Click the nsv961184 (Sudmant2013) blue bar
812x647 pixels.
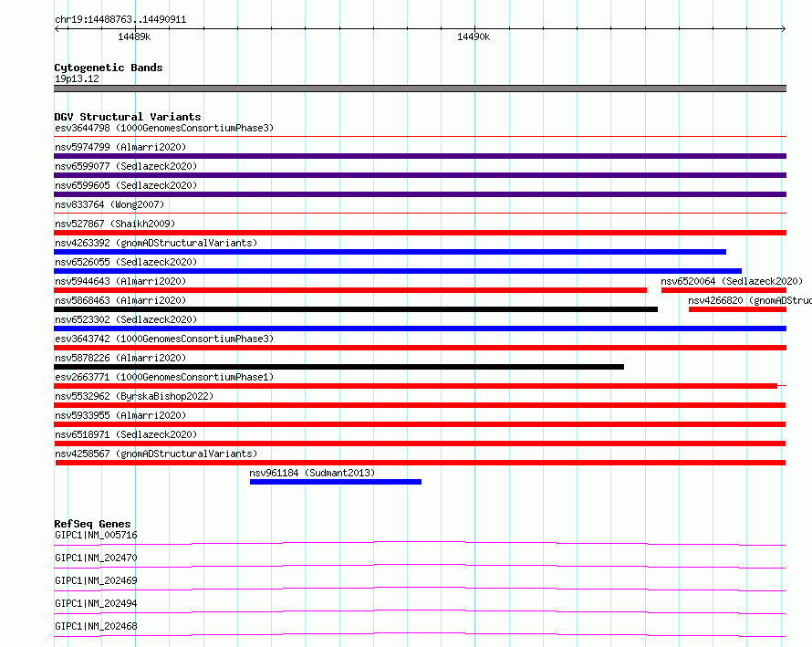336,482
